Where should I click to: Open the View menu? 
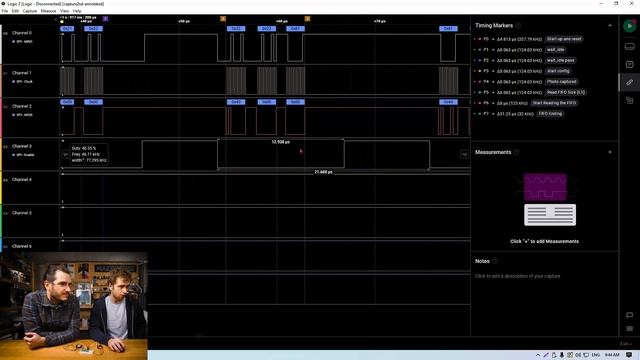click(x=64, y=11)
